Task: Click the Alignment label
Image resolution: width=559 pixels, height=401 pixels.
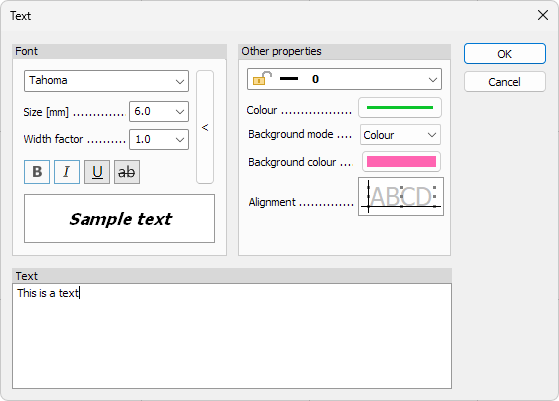Action: click(272, 202)
